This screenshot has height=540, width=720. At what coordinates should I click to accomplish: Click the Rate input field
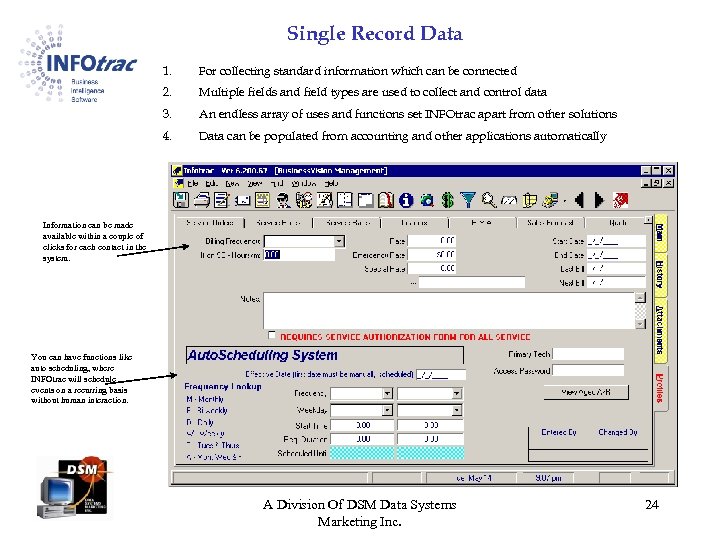pos(432,240)
